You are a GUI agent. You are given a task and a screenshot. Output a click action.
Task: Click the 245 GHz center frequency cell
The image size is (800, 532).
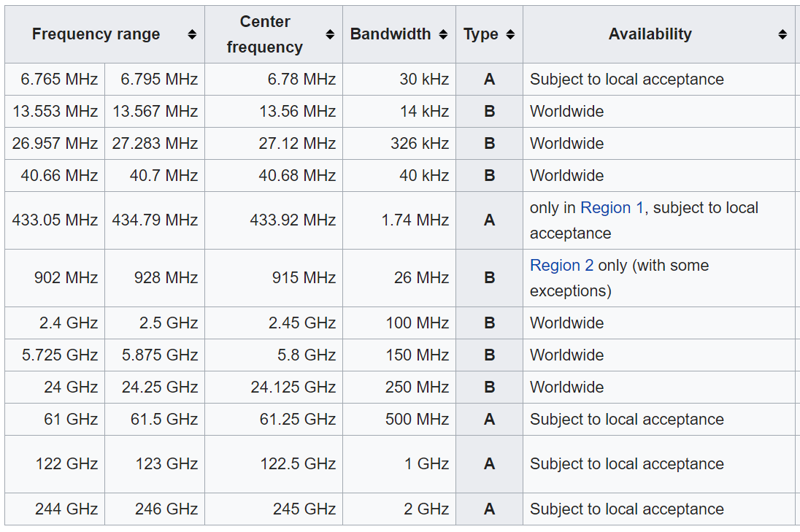pyautogui.click(x=304, y=509)
